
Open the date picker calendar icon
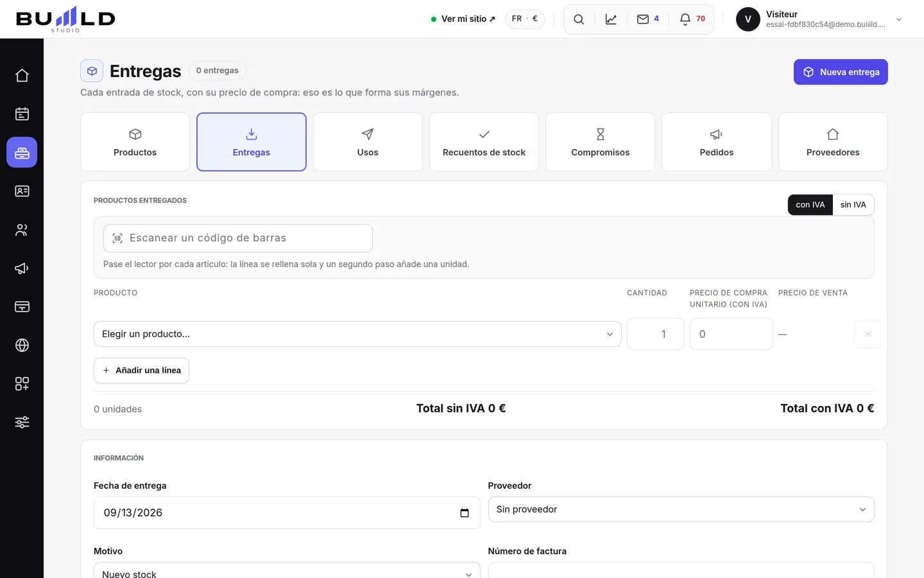tap(465, 512)
